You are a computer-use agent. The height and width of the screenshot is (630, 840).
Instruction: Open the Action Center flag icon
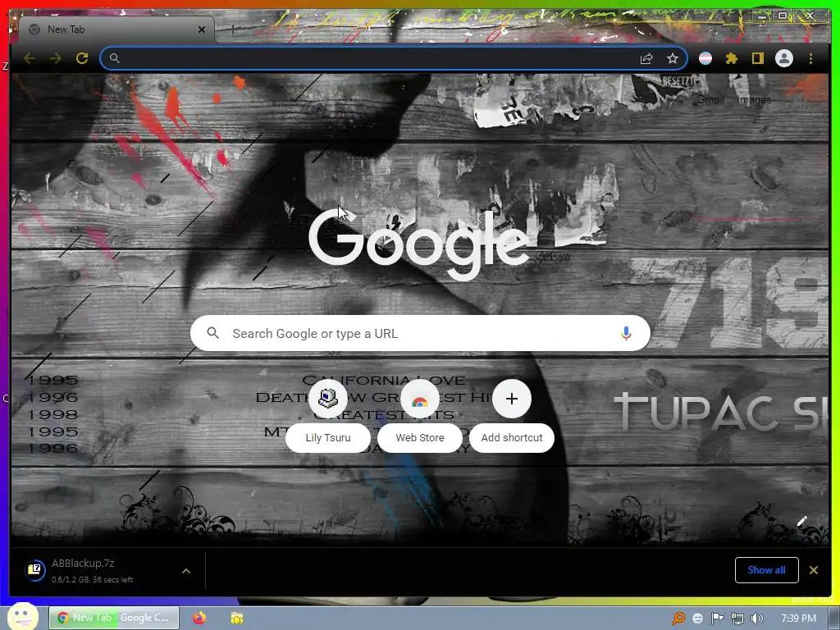717,619
